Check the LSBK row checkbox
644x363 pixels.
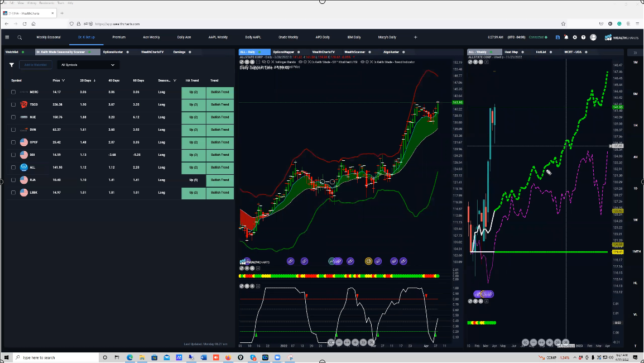point(13,193)
